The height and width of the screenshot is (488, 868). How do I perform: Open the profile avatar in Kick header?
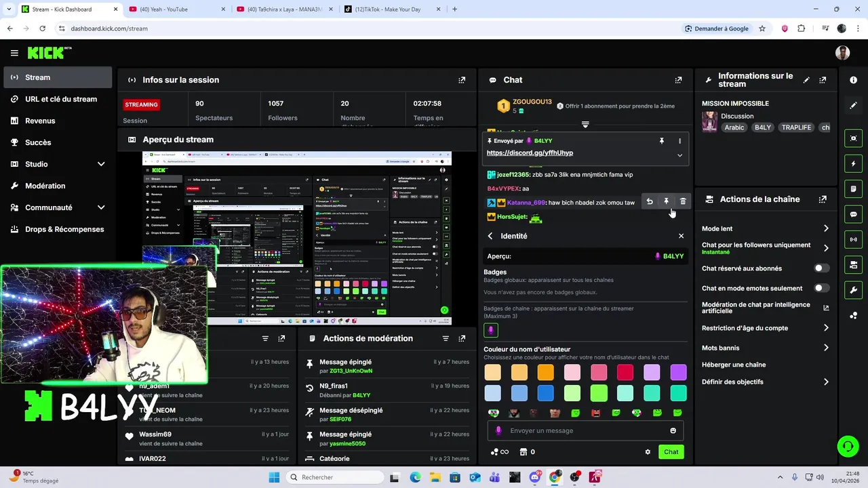pyautogui.click(x=842, y=53)
